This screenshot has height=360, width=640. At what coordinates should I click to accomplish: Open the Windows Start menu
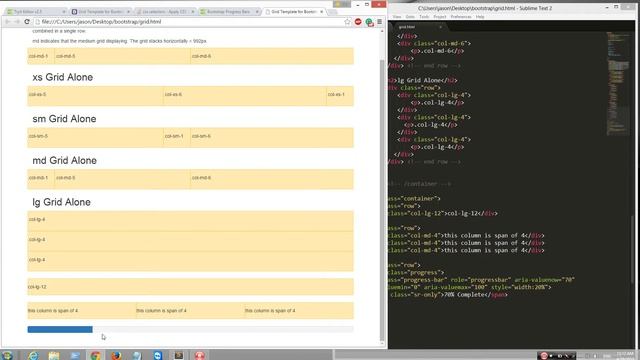tap(7, 355)
